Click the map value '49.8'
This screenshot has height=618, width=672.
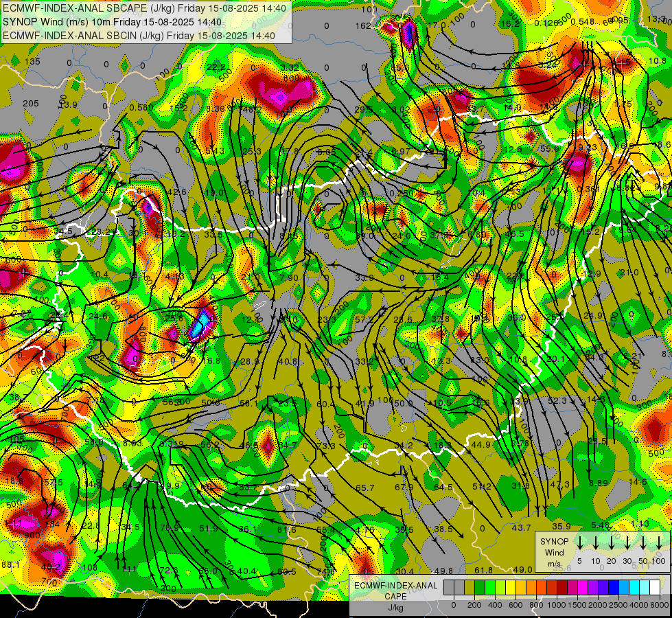tap(443, 571)
